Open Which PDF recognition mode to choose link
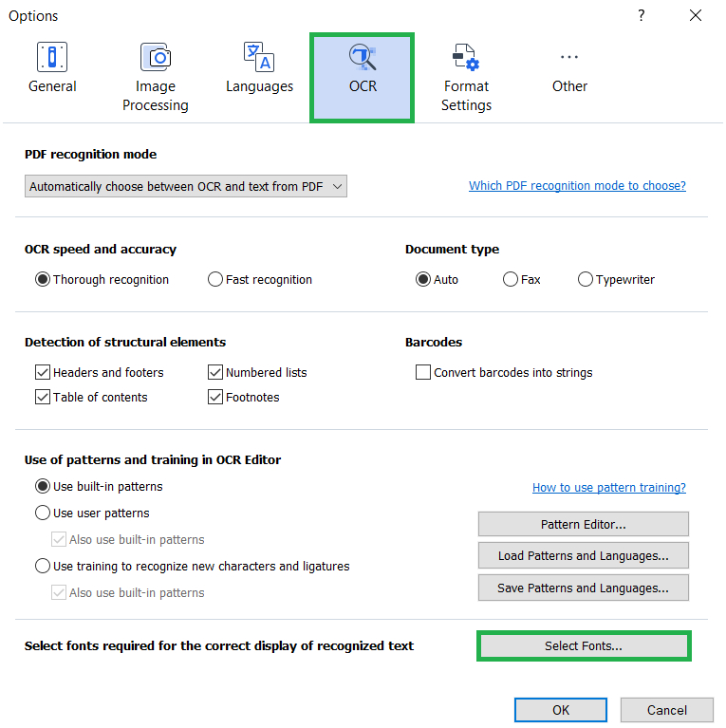Image resolution: width=726 pixels, height=728 pixels. pyautogui.click(x=577, y=186)
